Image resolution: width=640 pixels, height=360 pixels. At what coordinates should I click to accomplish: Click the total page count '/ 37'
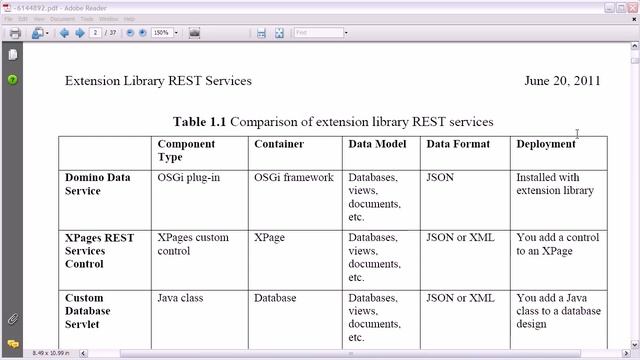(x=111, y=33)
